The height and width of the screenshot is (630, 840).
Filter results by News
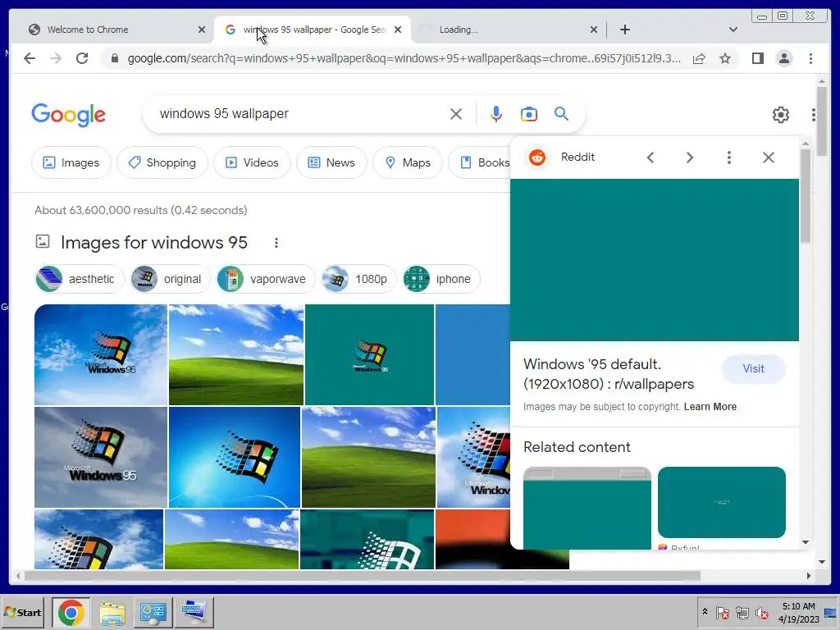coord(331,162)
